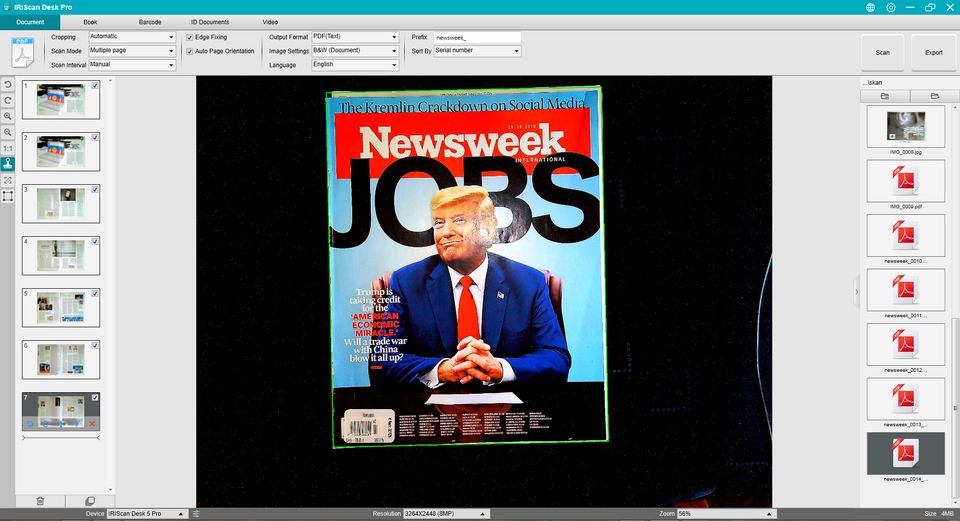Uncheck the Edge Fixing checkbox
Viewport: 960px width, 521px height.
[x=189, y=37]
